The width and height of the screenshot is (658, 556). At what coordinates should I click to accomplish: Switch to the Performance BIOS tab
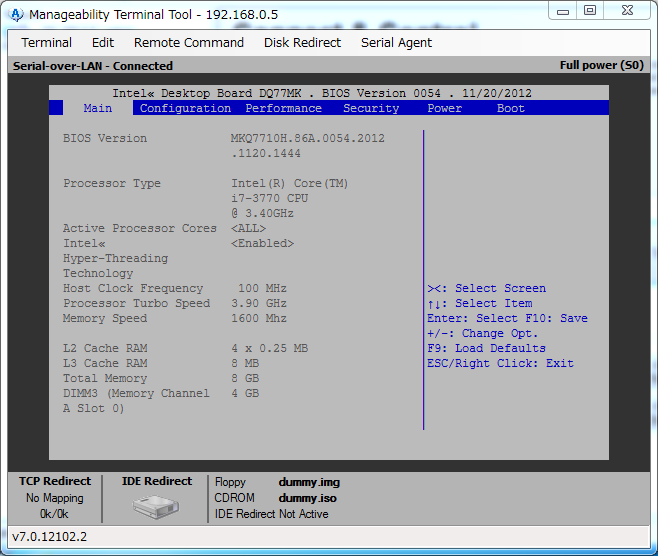(284, 108)
